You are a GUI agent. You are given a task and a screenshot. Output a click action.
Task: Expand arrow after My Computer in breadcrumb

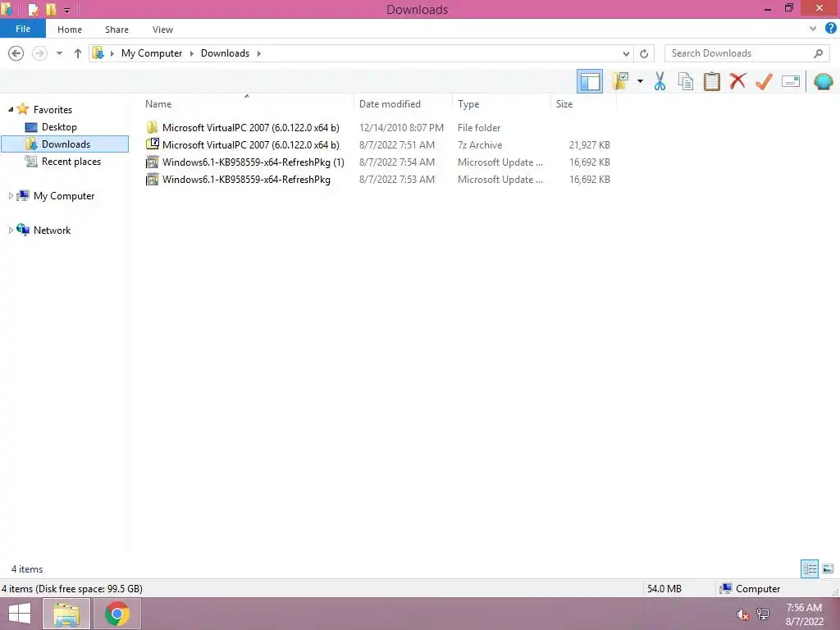[192, 53]
